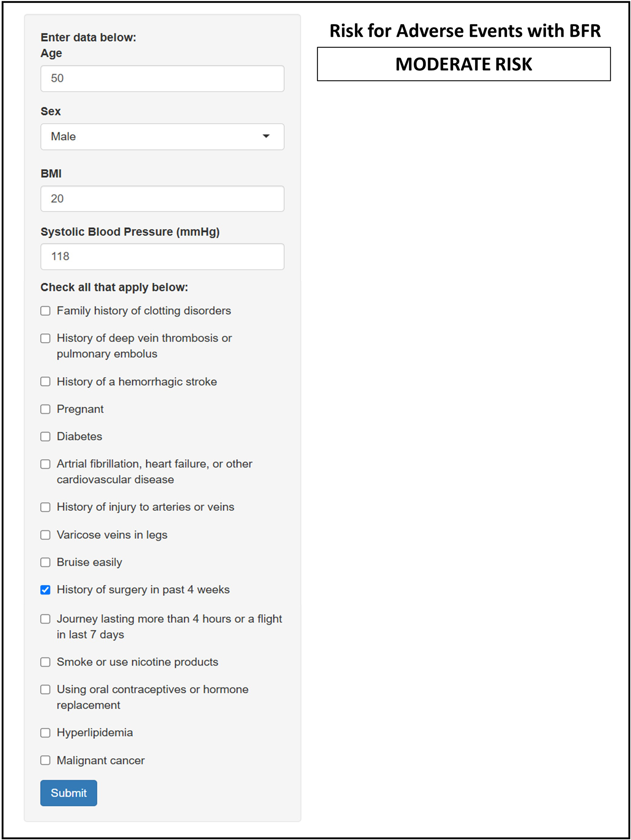631x840 pixels.
Task: Check the Hyperlipidemia checkbox
Action: [x=46, y=732]
